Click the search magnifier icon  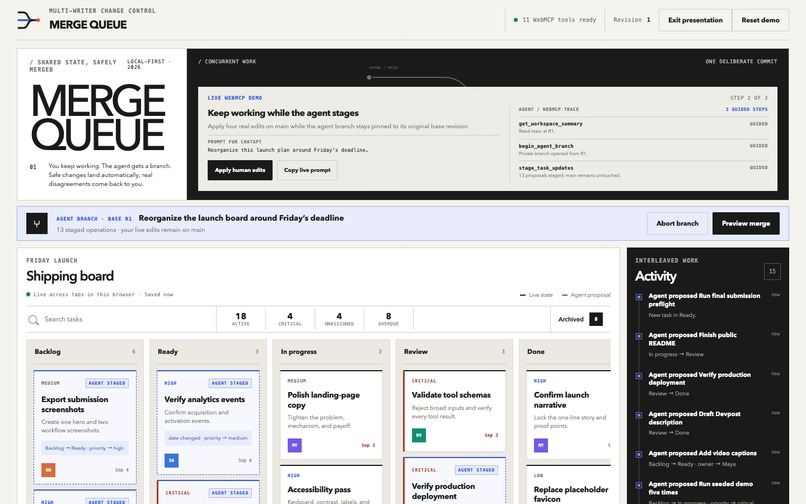33,320
